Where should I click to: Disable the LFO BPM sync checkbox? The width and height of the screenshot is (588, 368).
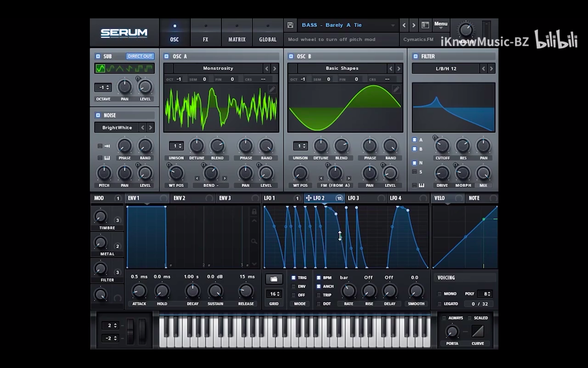318,278
